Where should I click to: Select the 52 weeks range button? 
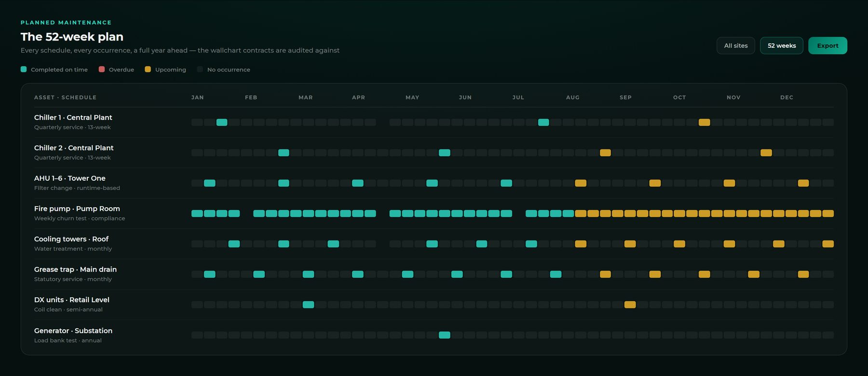(x=781, y=46)
